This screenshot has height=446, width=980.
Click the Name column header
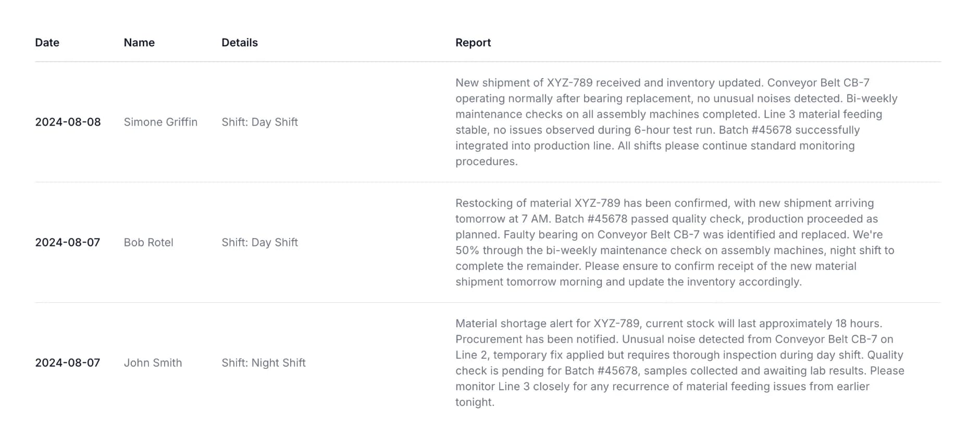pos(139,43)
